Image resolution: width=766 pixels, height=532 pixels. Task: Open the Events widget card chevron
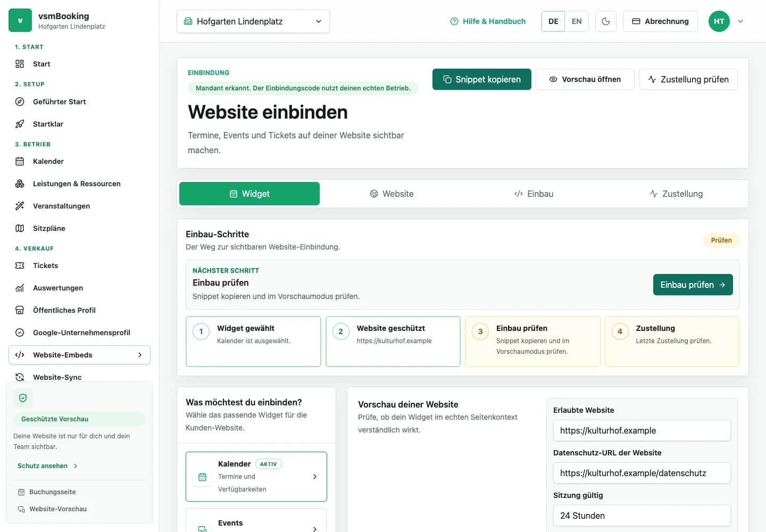click(315, 528)
